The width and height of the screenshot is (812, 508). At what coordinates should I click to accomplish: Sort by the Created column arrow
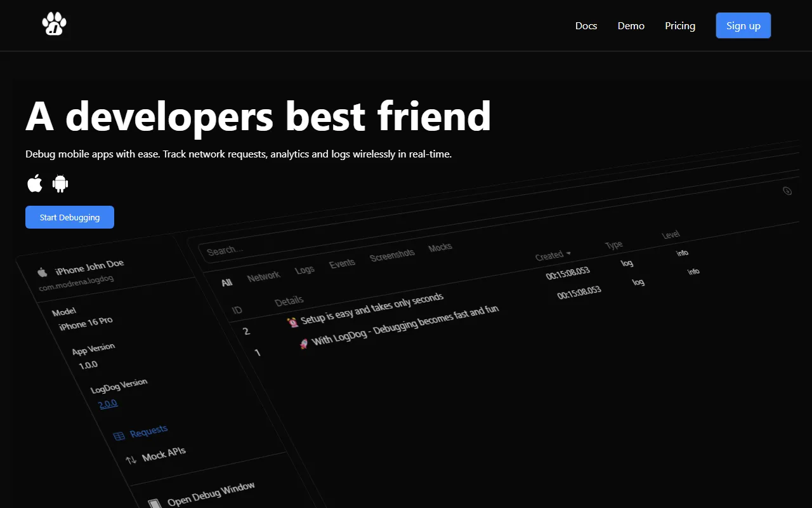tap(568, 253)
